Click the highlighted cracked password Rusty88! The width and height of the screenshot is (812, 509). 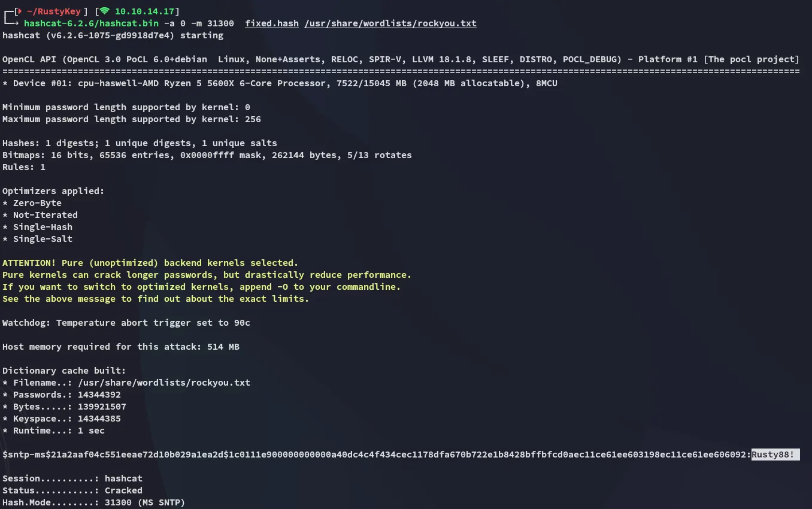775,455
